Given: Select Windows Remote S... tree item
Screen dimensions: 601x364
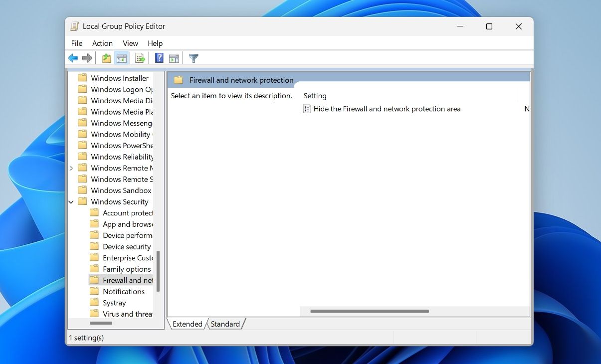Looking at the screenshot, I should [x=122, y=179].
